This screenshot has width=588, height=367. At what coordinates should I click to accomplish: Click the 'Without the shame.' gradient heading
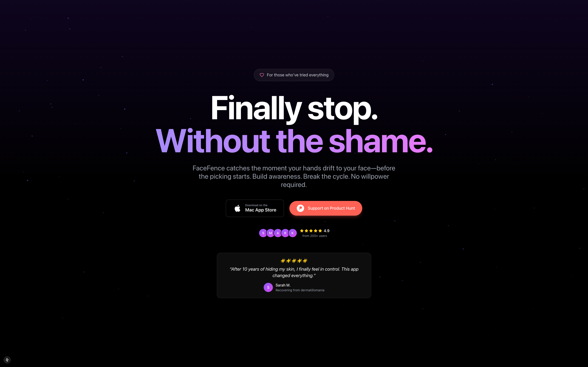294,141
